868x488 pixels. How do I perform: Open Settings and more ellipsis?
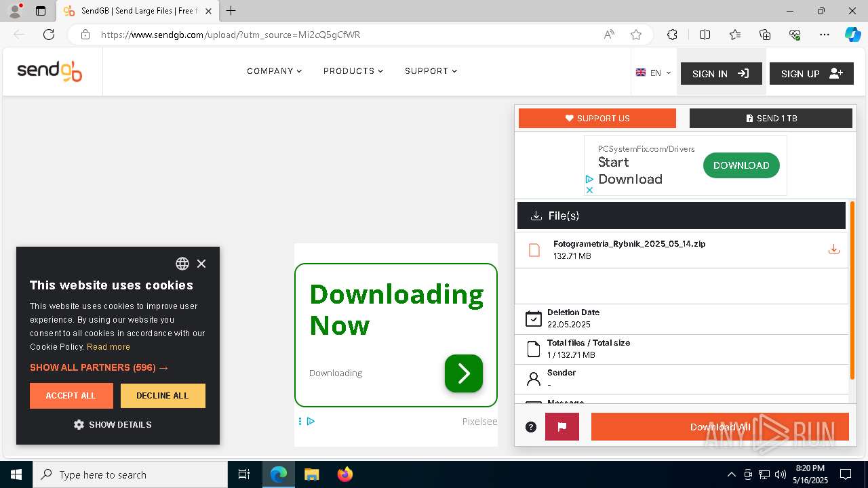pos(825,35)
